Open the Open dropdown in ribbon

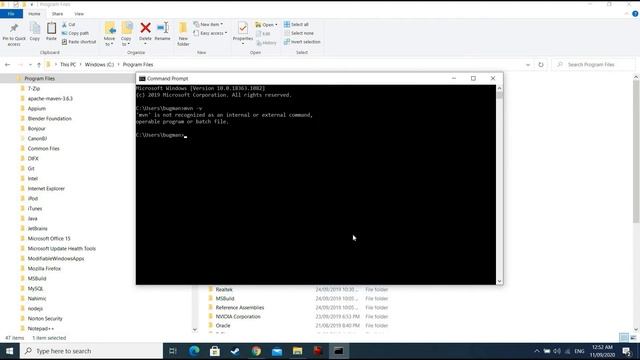(266, 24)
